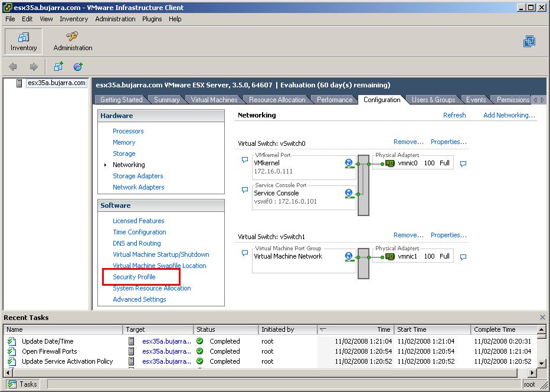This screenshot has height=392, width=550.
Task: Switch to the Users & Groups tab
Action: pyautogui.click(x=433, y=100)
